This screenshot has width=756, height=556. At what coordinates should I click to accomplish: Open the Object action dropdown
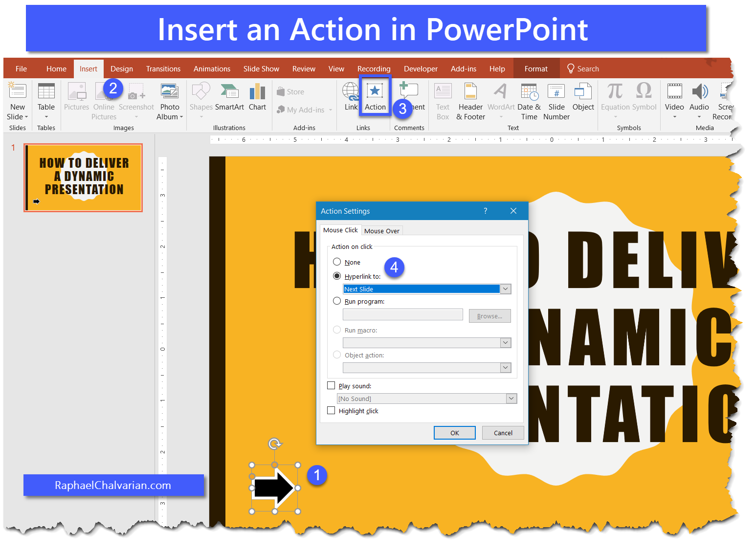tap(506, 367)
